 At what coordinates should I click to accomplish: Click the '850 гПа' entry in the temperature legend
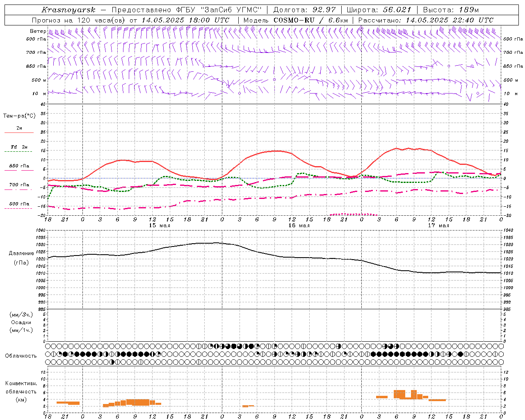[19, 166]
